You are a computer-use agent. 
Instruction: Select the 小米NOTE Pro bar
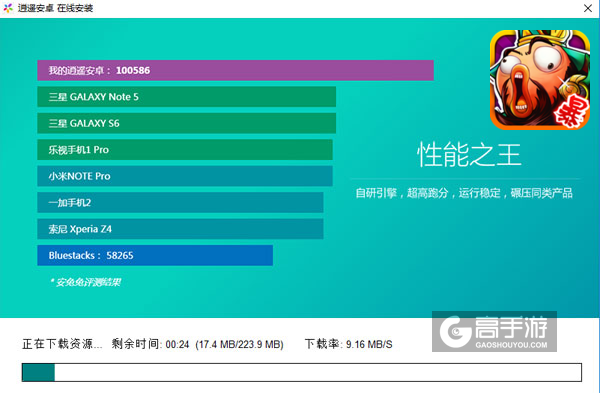tap(185, 176)
